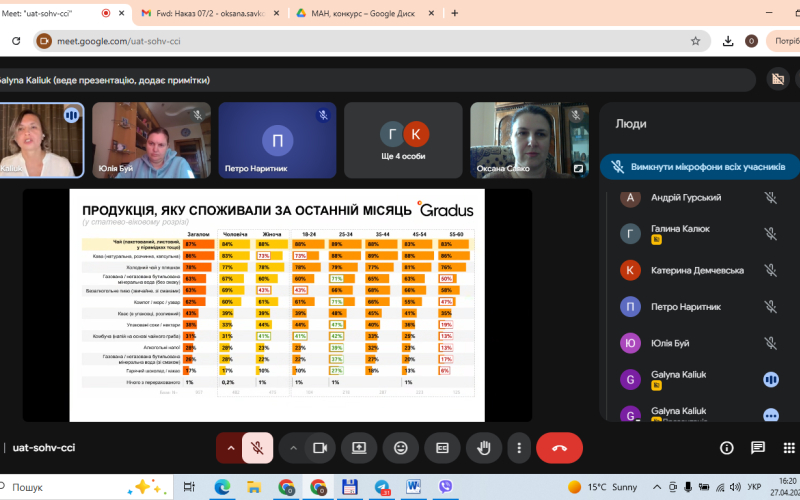This screenshot has width=800, height=500.
Task: Select the Петро Наритник participant tile
Action: (x=277, y=140)
